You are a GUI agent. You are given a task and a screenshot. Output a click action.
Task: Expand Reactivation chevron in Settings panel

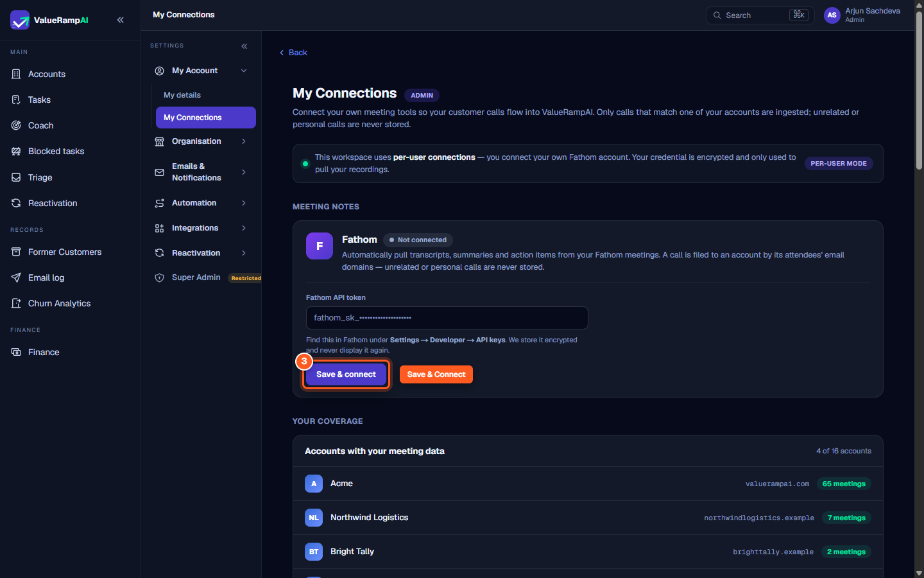[x=244, y=253]
